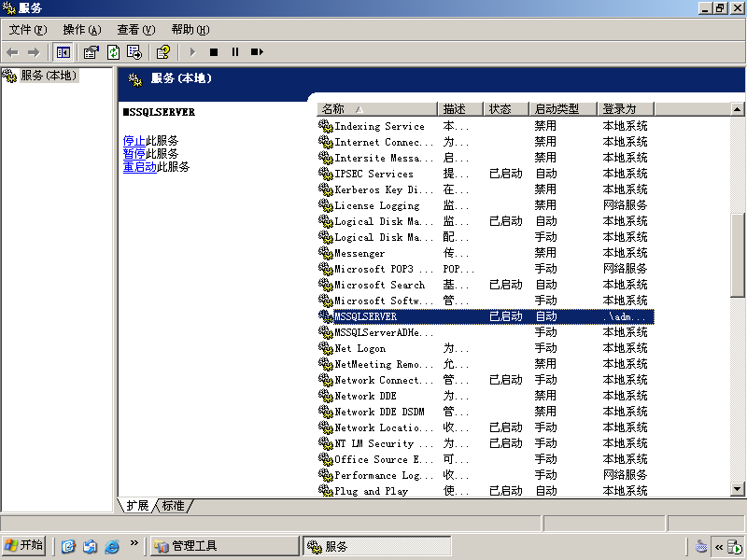Select the Network Locatio... service icon

pyautogui.click(x=325, y=428)
